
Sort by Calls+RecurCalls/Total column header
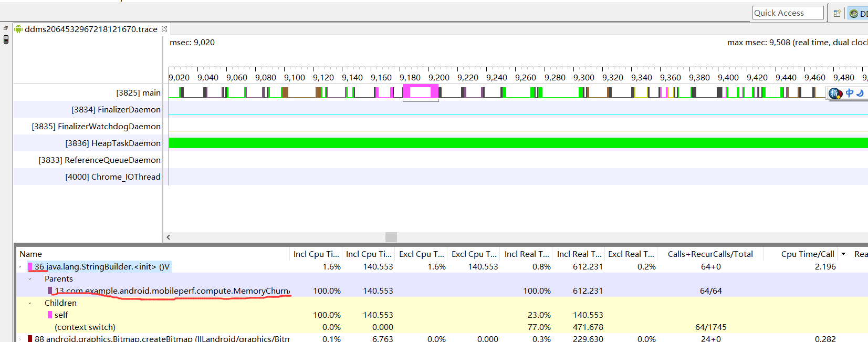coord(710,254)
